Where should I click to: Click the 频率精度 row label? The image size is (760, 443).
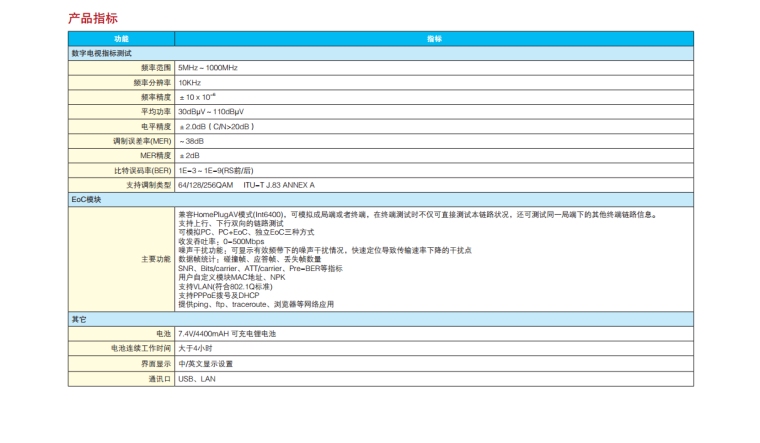coord(157,97)
